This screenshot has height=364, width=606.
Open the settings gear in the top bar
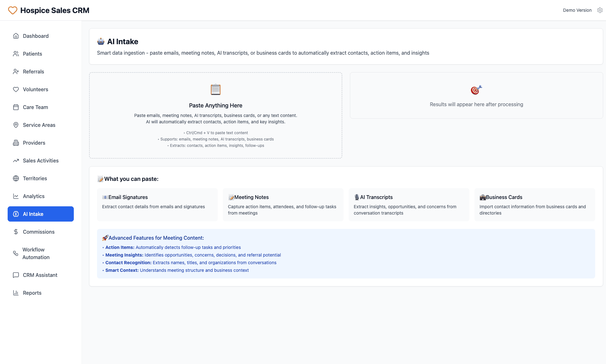pos(600,10)
